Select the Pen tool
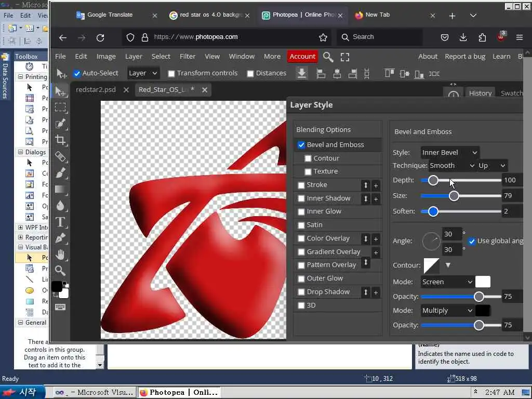 [60, 238]
